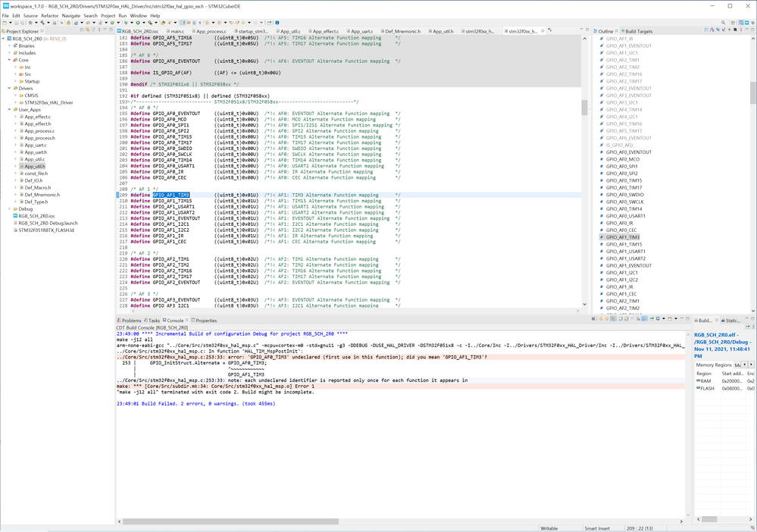The image size is (757, 532).
Task: Maximize the editor area
Action: point(587,30)
